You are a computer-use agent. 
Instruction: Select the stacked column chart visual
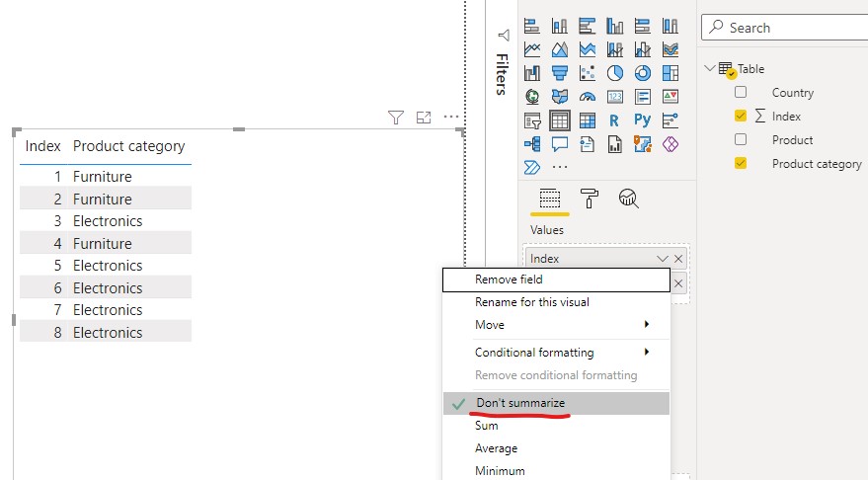click(x=560, y=26)
